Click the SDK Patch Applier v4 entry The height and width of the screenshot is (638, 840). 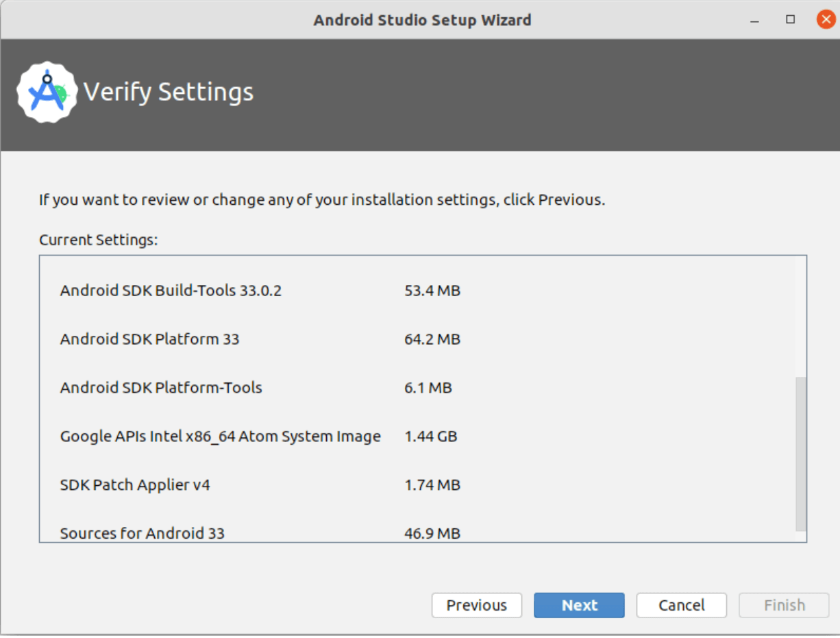coord(135,485)
